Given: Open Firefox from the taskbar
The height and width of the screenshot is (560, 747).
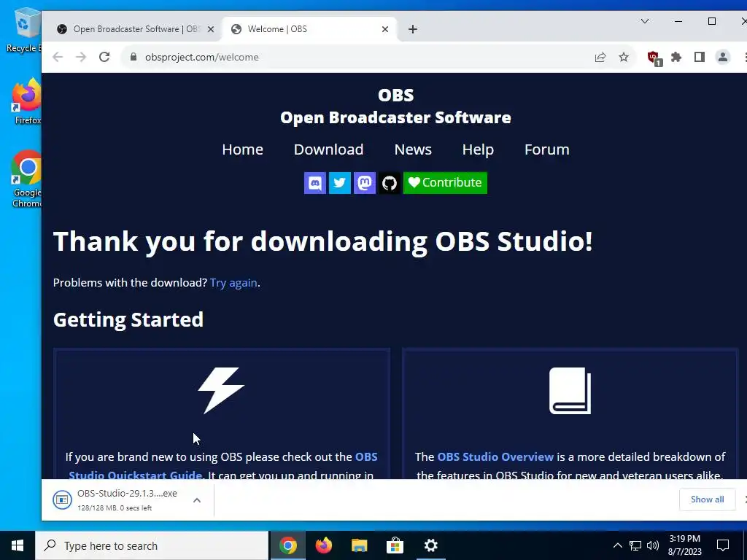Looking at the screenshot, I should click(323, 545).
